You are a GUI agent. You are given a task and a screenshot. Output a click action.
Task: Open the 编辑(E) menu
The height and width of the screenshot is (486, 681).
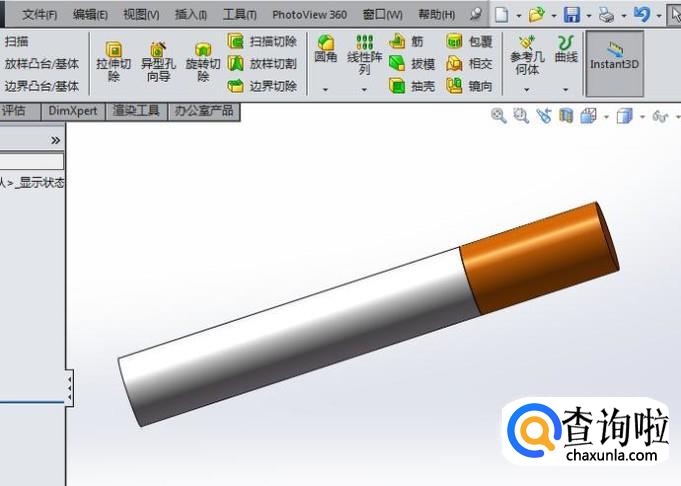[90, 15]
